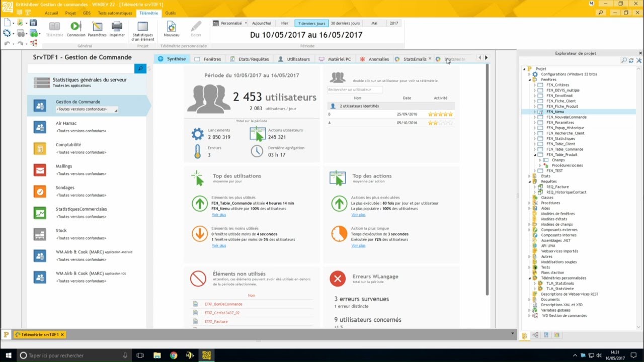Collapse the Requêtes tree node
The image size is (644, 362).
pyautogui.click(x=529, y=182)
